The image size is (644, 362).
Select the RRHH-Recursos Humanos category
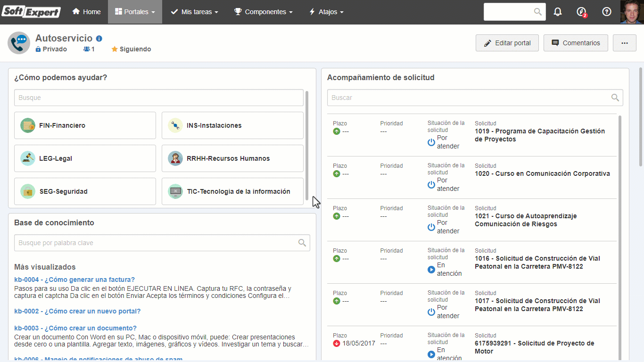coord(232,158)
